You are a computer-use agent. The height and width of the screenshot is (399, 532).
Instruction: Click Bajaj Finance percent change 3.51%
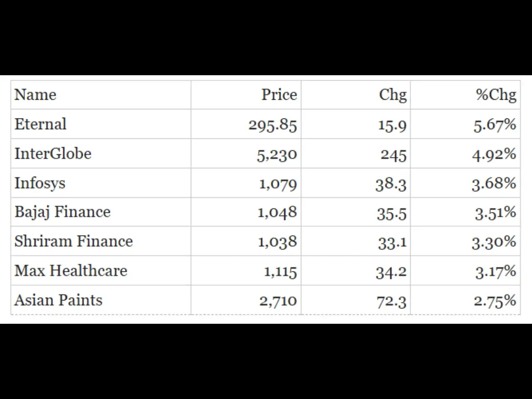pos(496,213)
